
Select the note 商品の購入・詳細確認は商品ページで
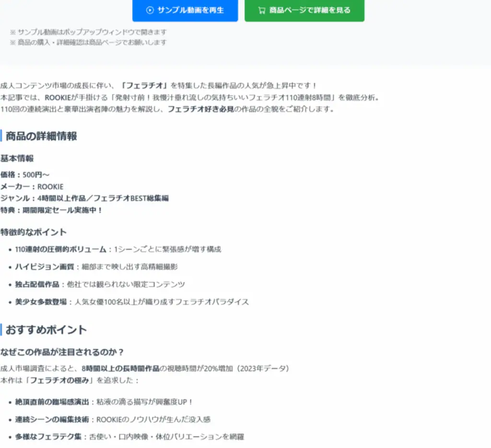point(88,42)
